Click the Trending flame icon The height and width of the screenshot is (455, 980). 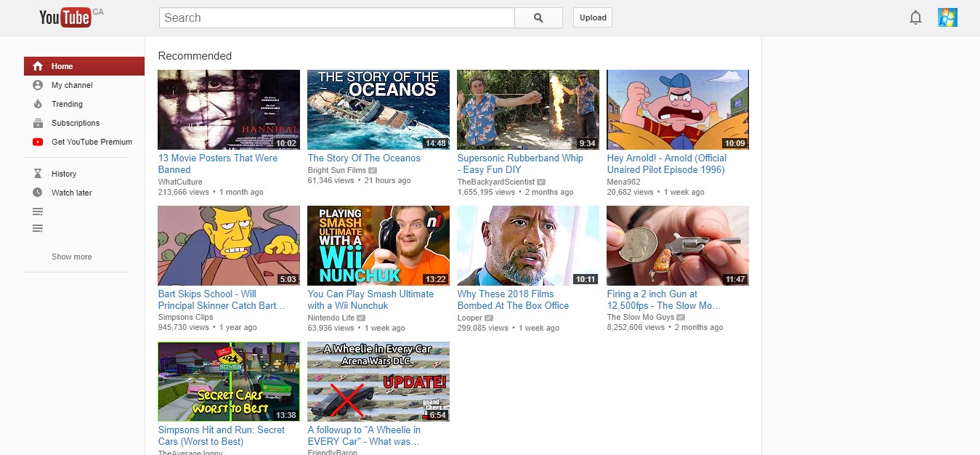coord(38,104)
